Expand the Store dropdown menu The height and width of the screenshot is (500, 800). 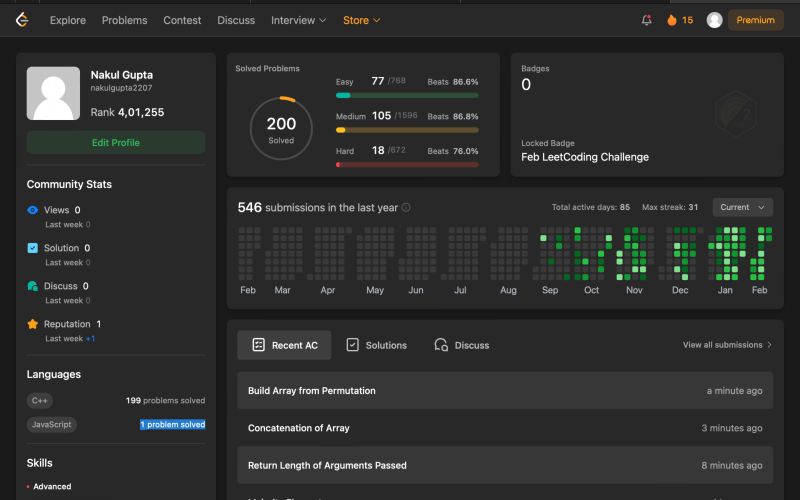click(x=361, y=20)
